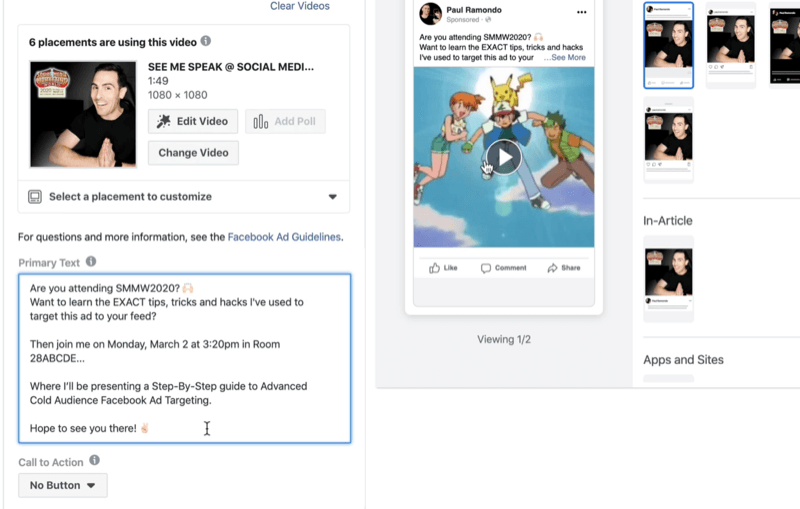
Task: Click the Sponsored label in preview
Action: pyautogui.click(x=463, y=20)
